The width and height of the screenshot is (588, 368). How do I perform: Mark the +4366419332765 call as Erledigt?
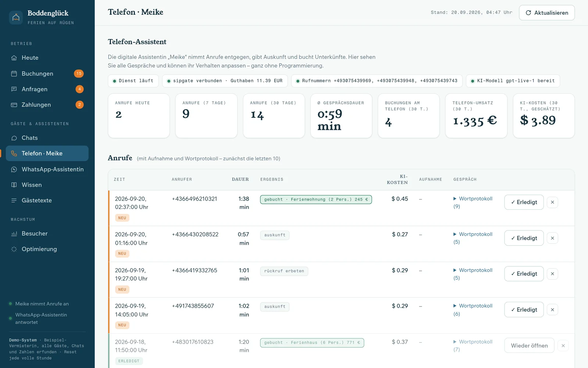coord(524,274)
